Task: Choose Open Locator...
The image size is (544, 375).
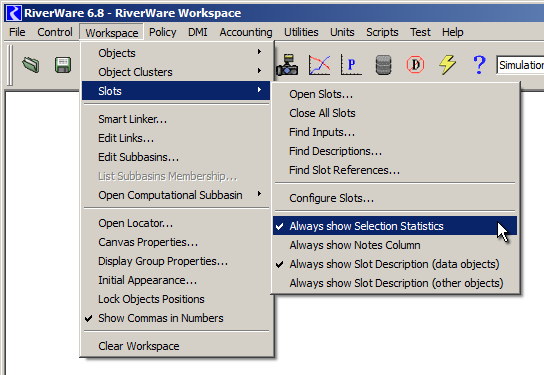Action: 176,223
